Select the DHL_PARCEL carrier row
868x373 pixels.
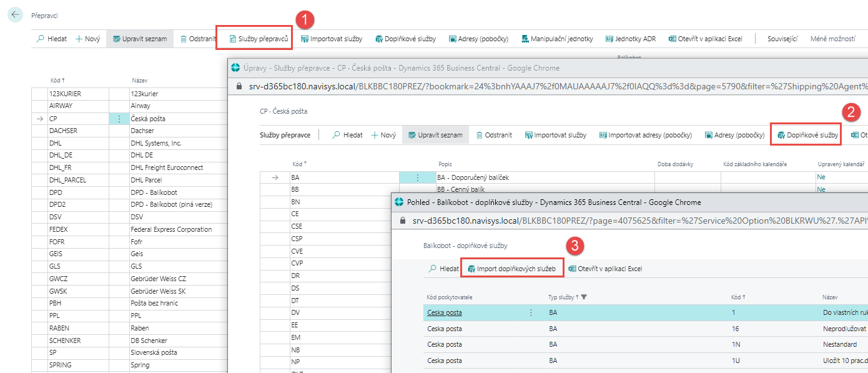[69, 180]
